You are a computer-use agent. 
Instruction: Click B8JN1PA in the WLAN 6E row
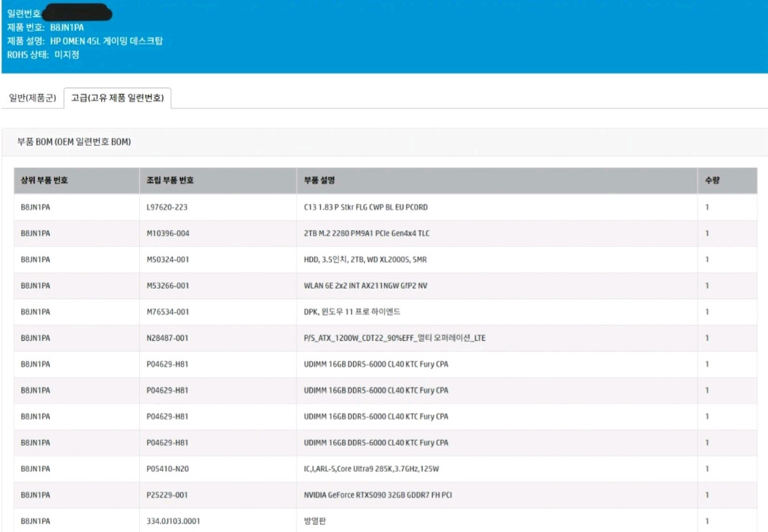pyautogui.click(x=35, y=286)
